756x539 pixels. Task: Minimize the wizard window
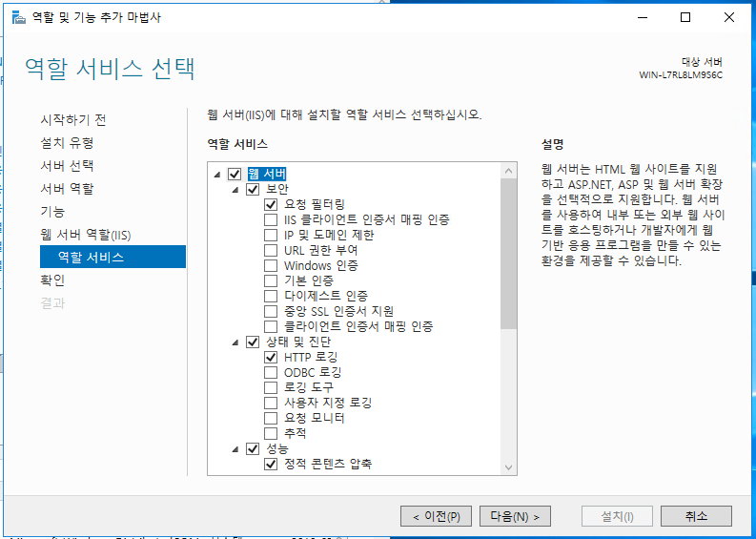[x=643, y=17]
